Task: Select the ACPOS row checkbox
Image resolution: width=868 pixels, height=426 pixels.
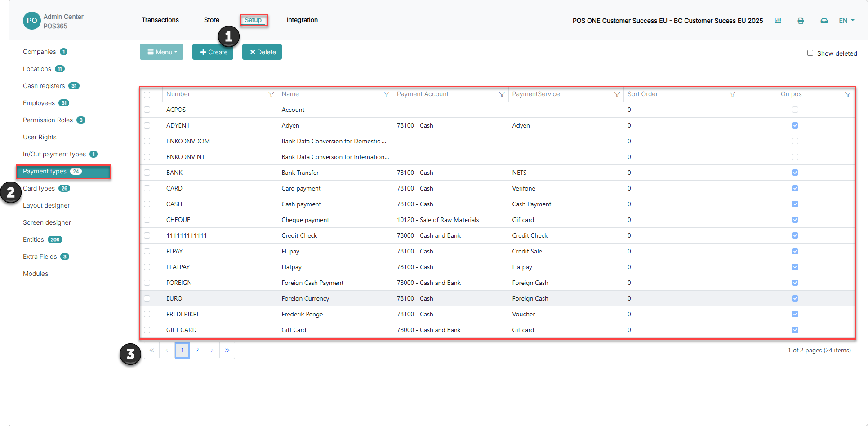Action: coord(147,110)
